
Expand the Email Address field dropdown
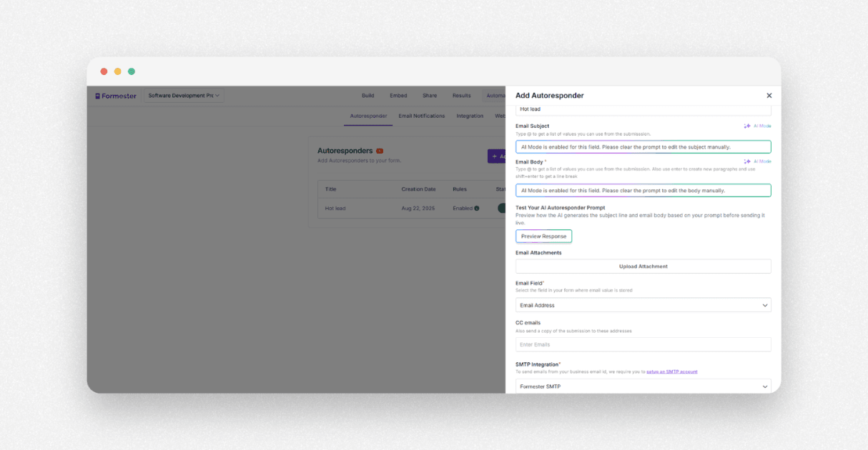[x=643, y=305]
